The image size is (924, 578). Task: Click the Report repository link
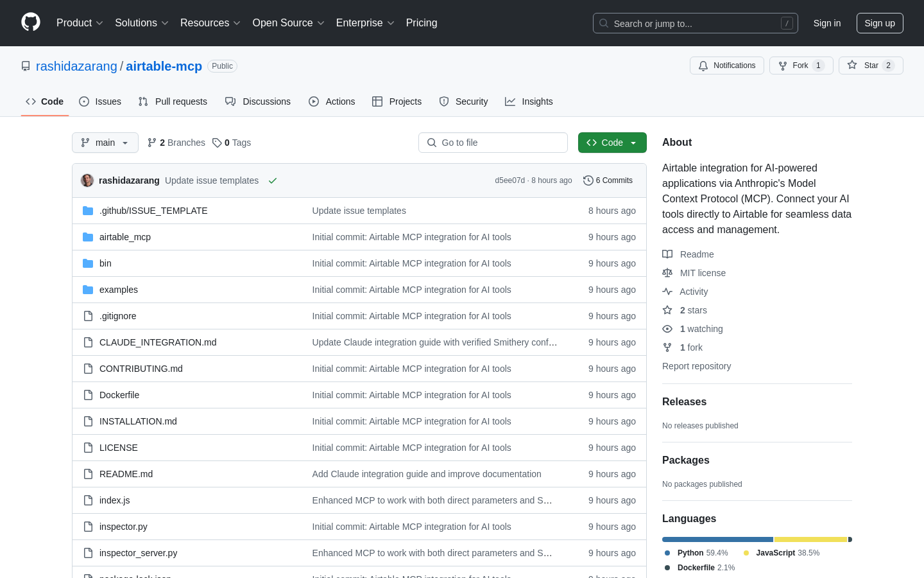[696, 366]
